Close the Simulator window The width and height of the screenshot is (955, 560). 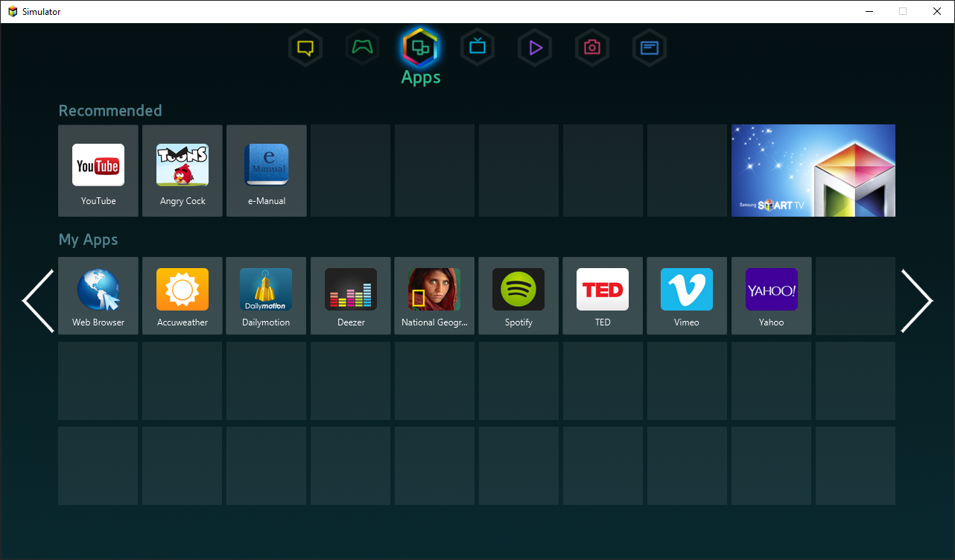tap(937, 11)
